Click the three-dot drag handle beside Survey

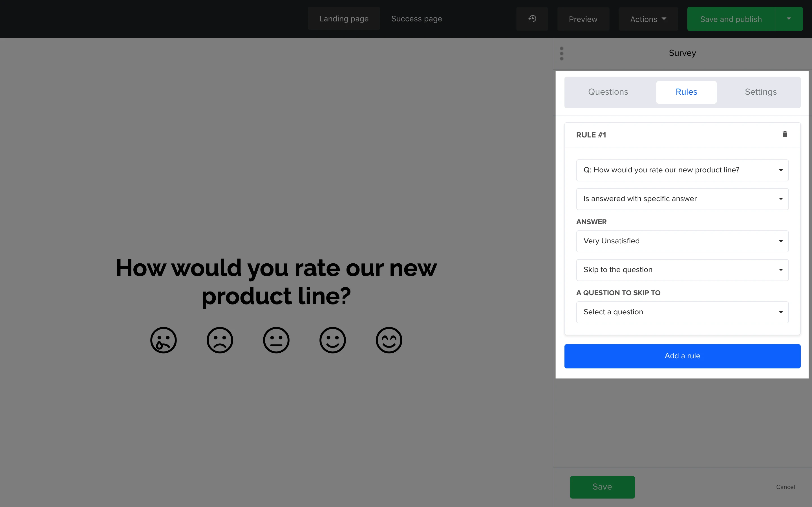pos(562,54)
